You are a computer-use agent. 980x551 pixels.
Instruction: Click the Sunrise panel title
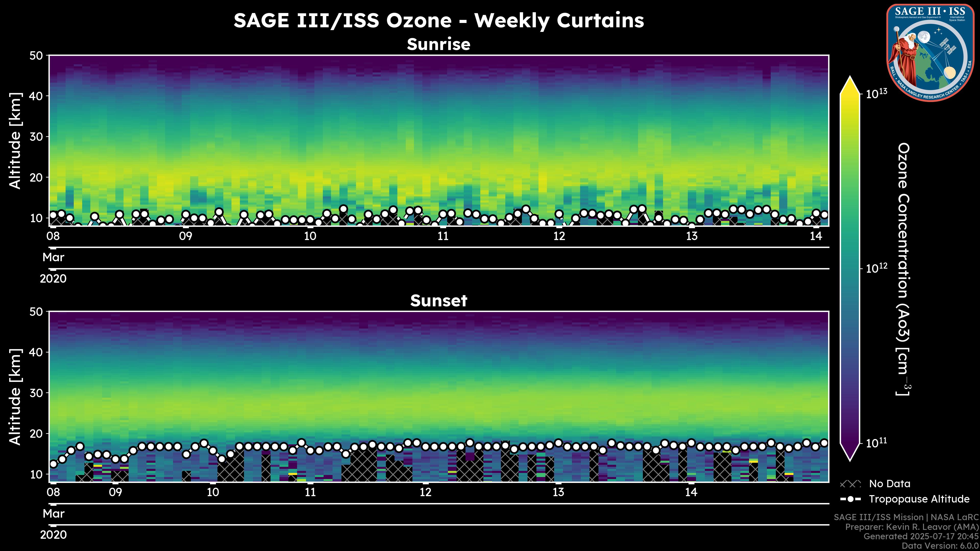pos(439,44)
